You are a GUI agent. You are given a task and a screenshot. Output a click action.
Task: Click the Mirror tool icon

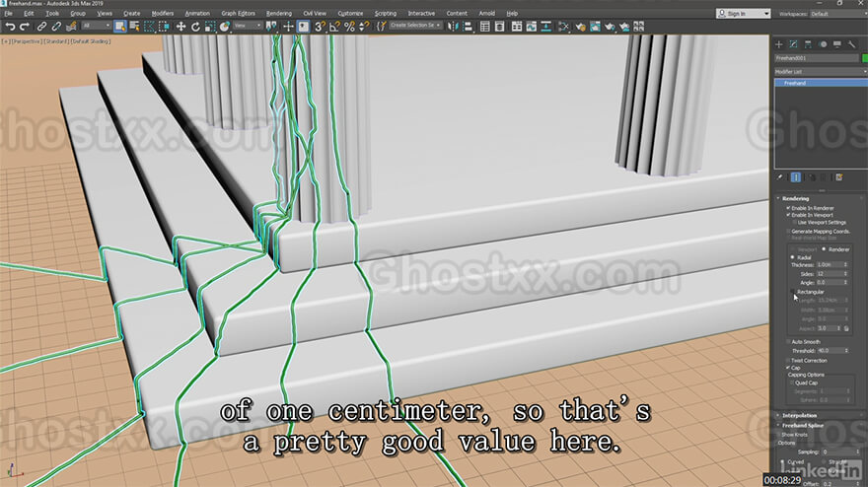tap(453, 26)
